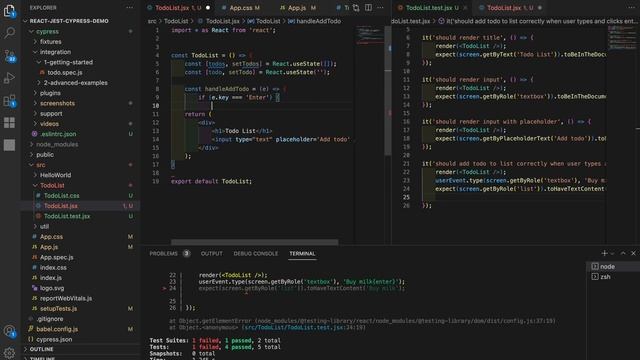
Task: Switch to the TodoList.jsx tab in left editor
Action: coord(178,8)
